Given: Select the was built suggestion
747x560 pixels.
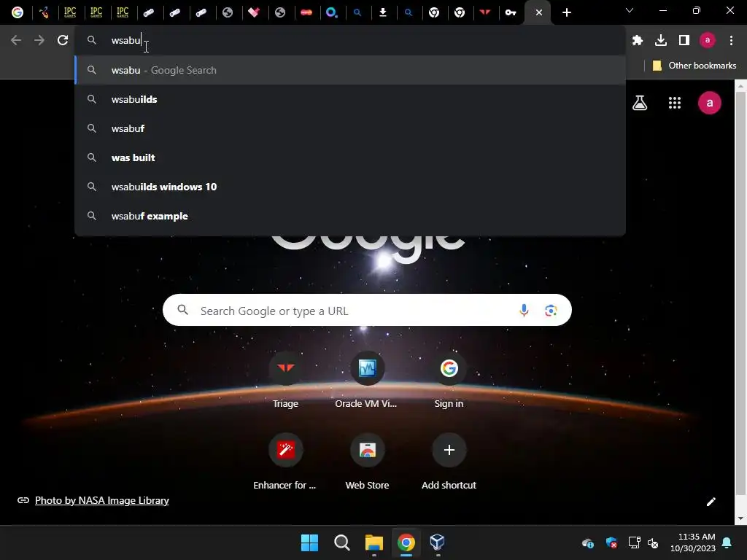Looking at the screenshot, I should point(349,157).
